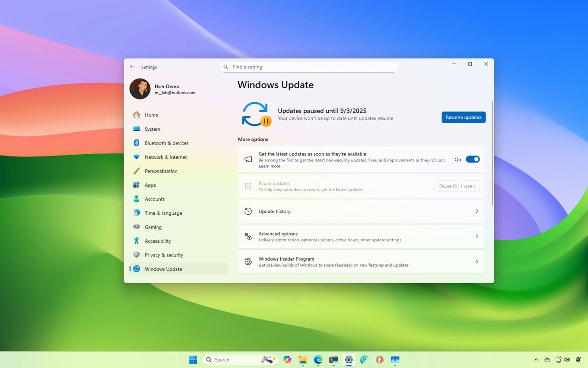The width and height of the screenshot is (588, 368).
Task: Open the Learn more link
Action: pos(269,166)
